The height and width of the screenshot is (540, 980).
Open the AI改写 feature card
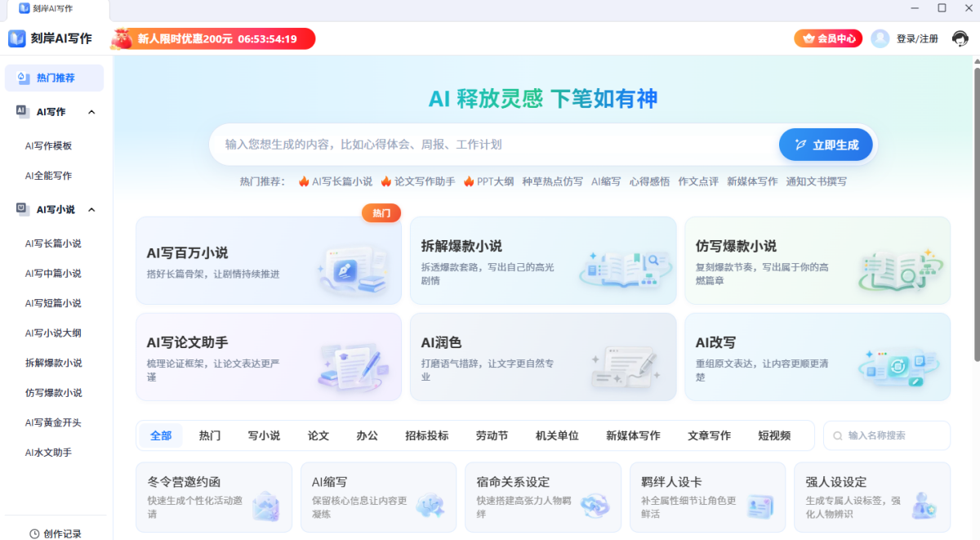pos(817,357)
